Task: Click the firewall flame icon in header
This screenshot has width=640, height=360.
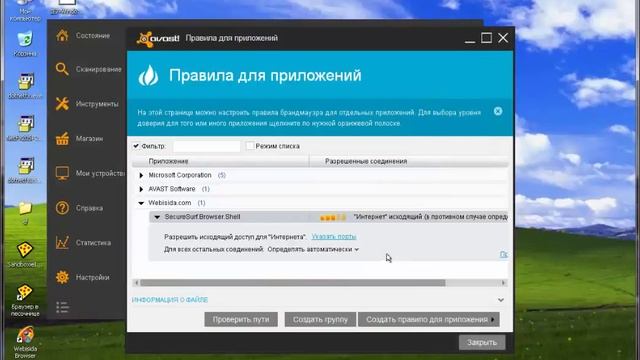Action: click(x=148, y=76)
